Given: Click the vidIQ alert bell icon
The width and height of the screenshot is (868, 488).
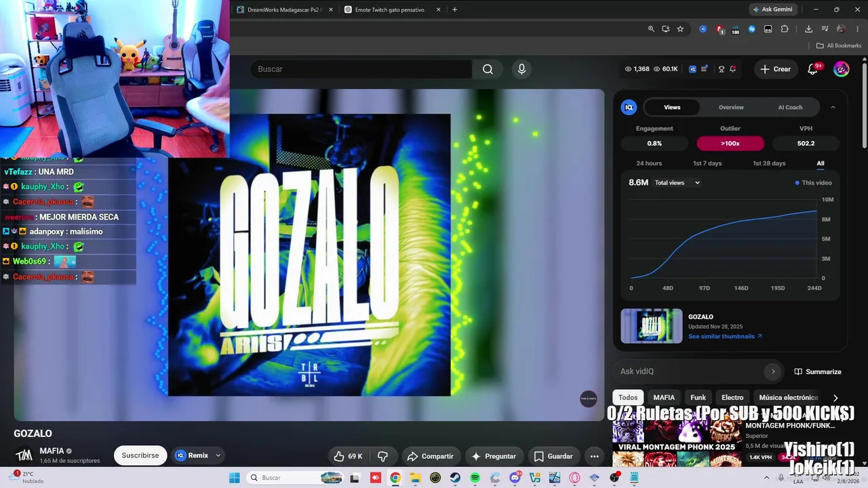Looking at the screenshot, I should (x=733, y=69).
